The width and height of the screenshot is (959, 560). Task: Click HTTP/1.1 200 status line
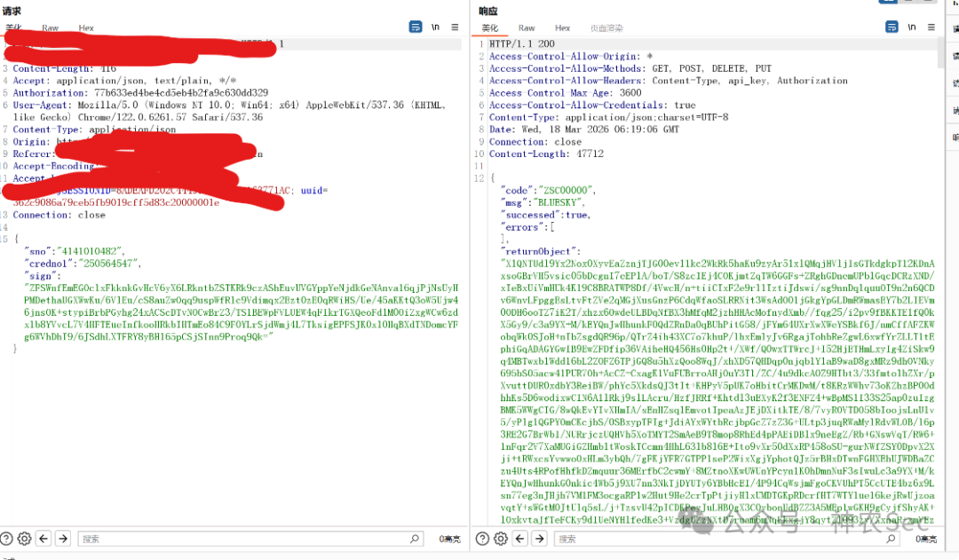click(522, 44)
